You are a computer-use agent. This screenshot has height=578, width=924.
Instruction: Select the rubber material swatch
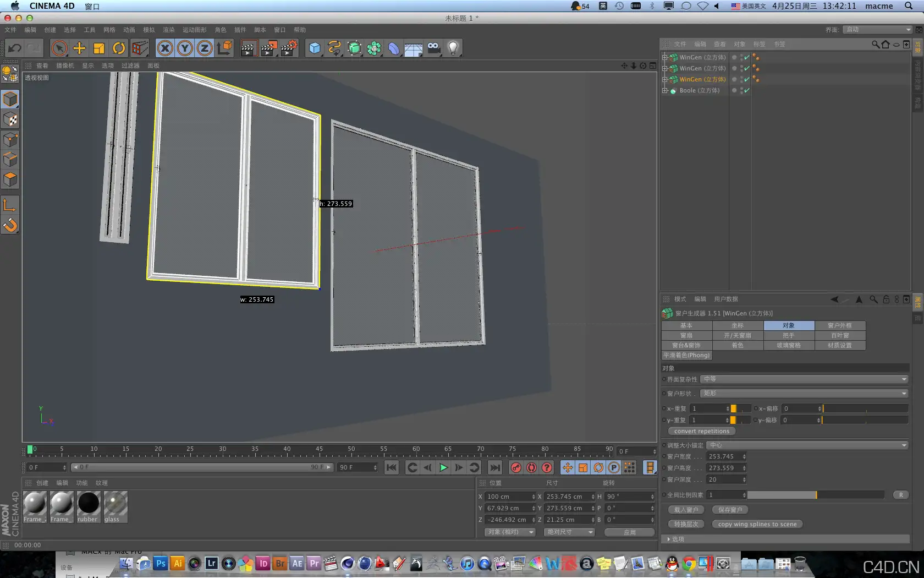(88, 506)
